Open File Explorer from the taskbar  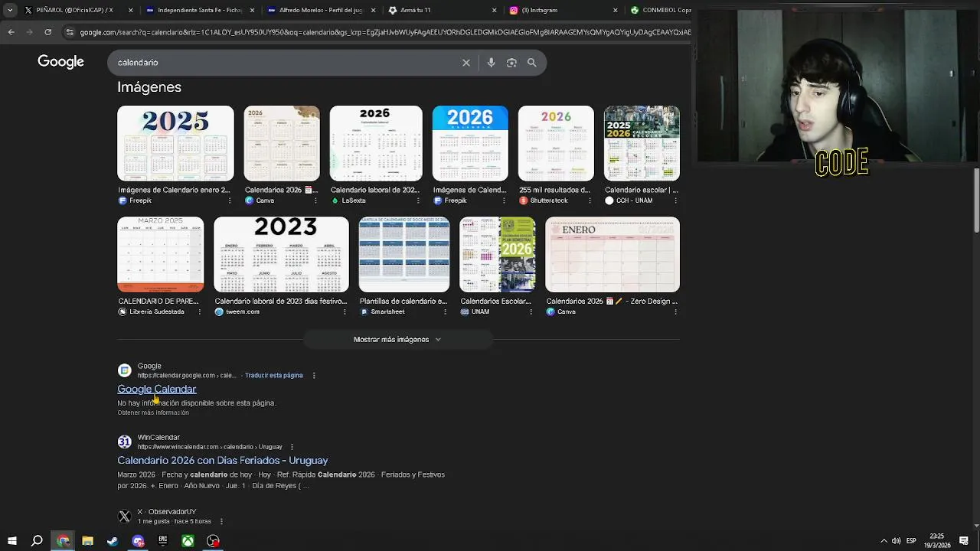click(87, 541)
